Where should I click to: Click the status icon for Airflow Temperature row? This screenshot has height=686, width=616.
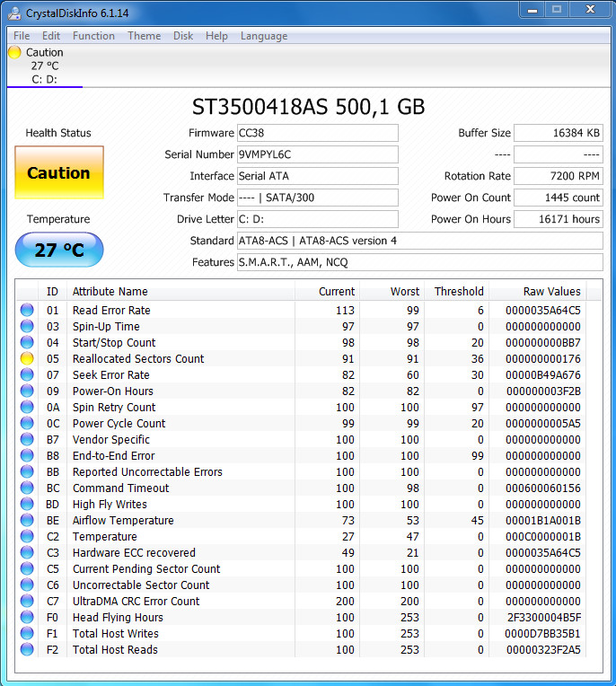(x=27, y=520)
